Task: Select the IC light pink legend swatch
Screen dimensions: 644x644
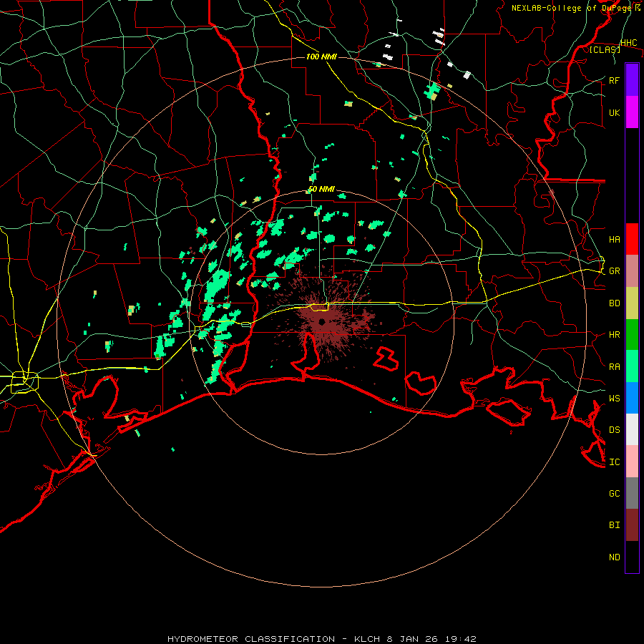Action: tap(632, 462)
